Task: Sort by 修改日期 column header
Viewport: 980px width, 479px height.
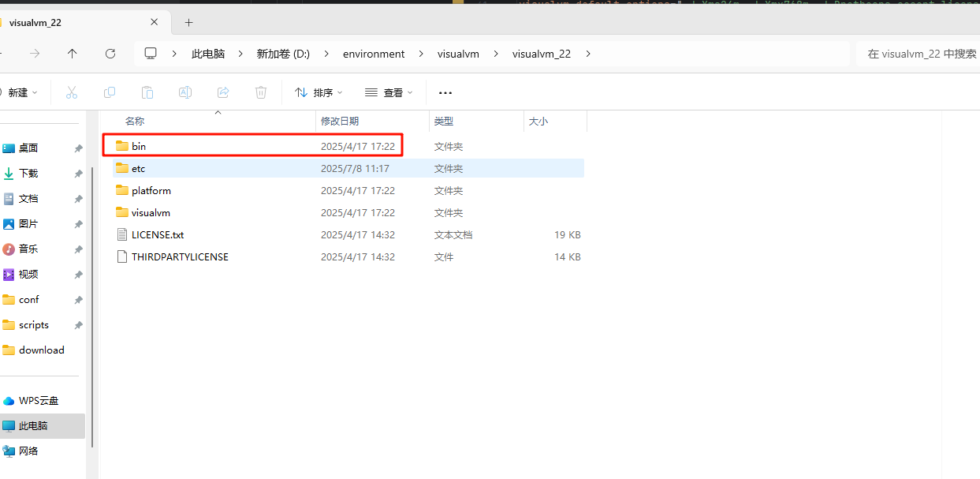Action: pyautogui.click(x=340, y=121)
